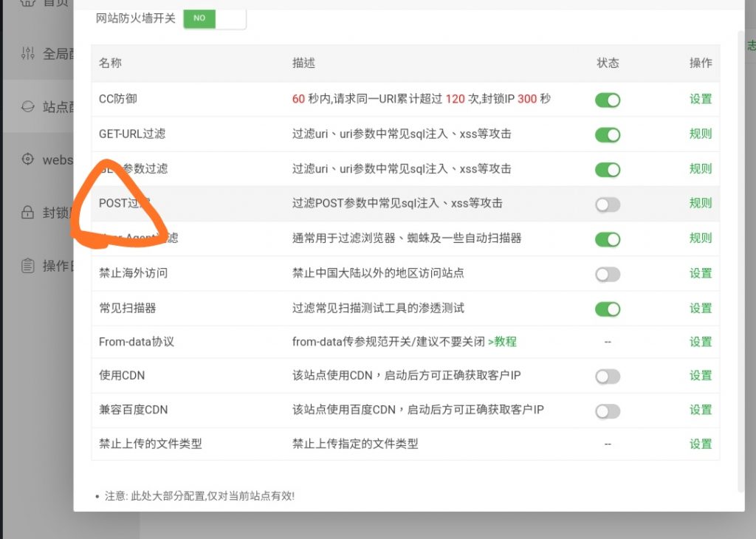This screenshot has height=539, width=756.
Task: Disable the CC防御 toggle
Action: (x=608, y=100)
